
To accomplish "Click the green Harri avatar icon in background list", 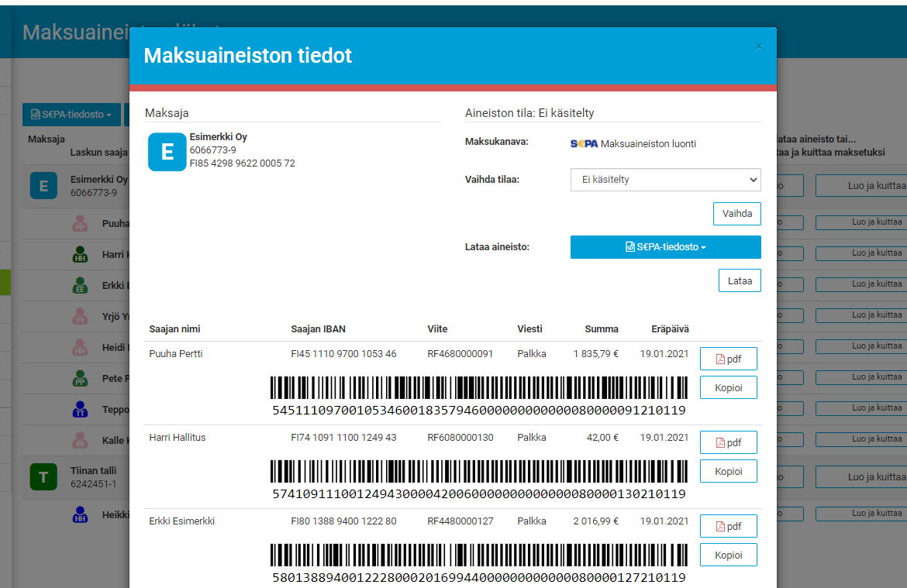I will 79,254.
